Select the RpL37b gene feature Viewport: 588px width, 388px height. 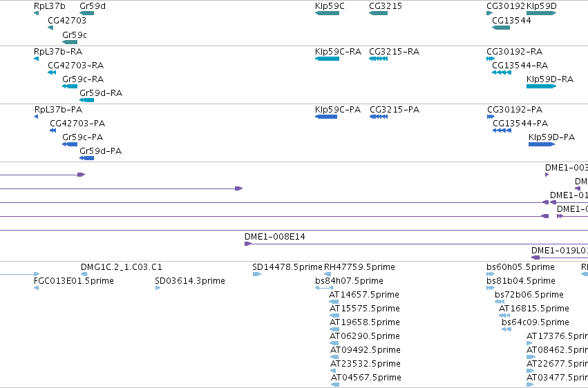(x=36, y=14)
